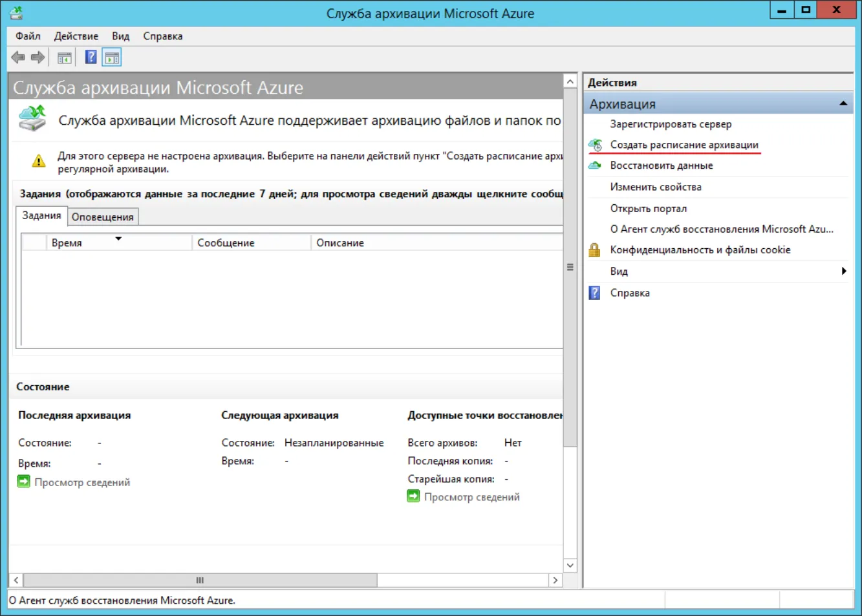Open the Вид menu in menu bar
The image size is (862, 616).
point(121,36)
